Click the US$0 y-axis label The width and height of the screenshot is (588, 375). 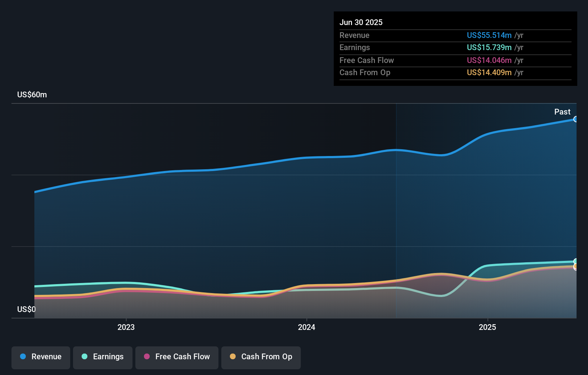pos(26,309)
